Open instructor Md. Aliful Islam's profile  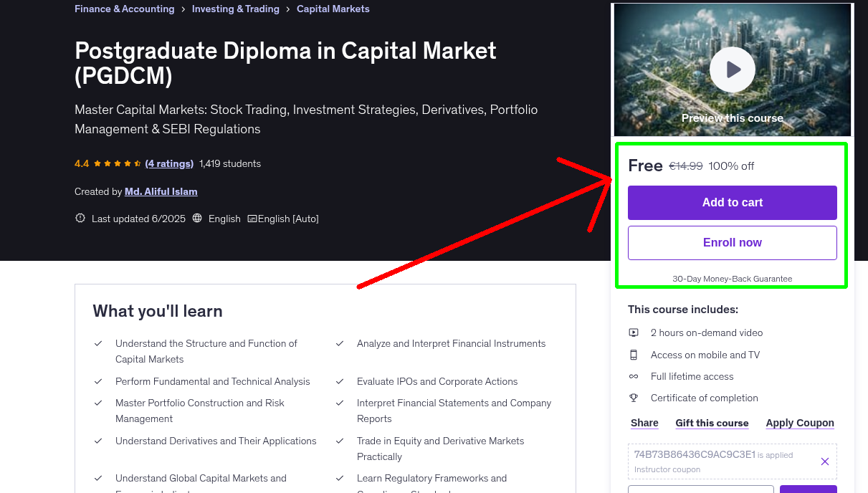click(x=161, y=191)
